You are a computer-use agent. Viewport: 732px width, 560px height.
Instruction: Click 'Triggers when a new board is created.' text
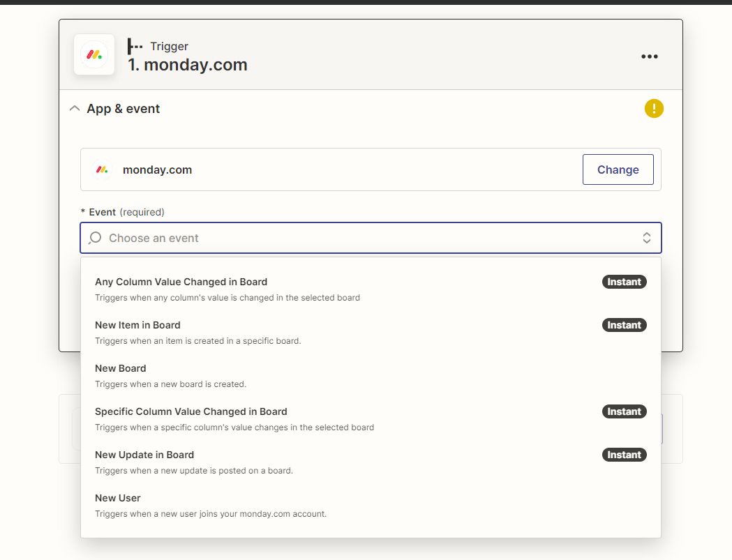[170, 384]
